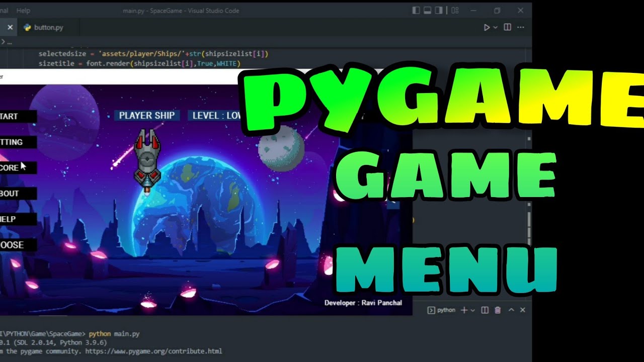Toggle the primary side bar layout icon
This screenshot has height=362, width=644.
[416, 11]
